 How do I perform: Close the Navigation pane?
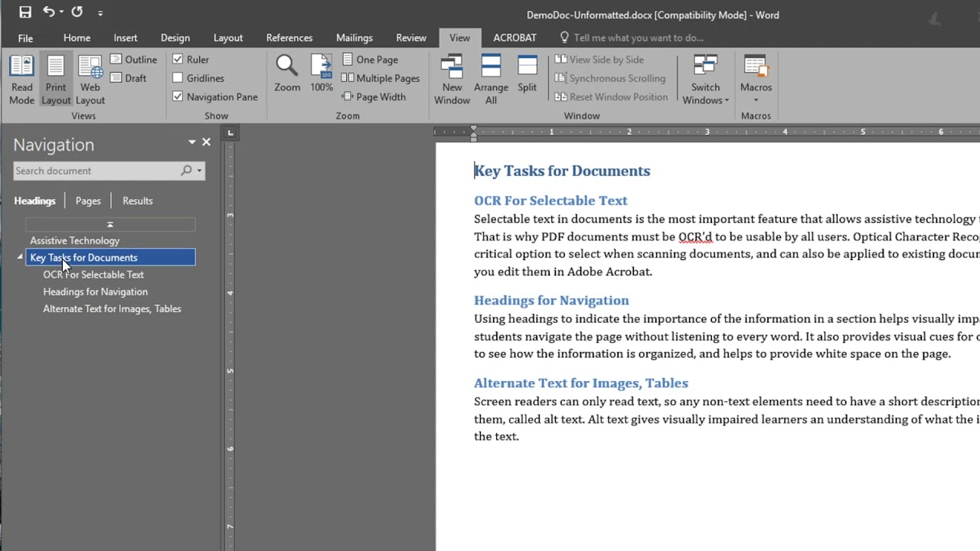206,142
